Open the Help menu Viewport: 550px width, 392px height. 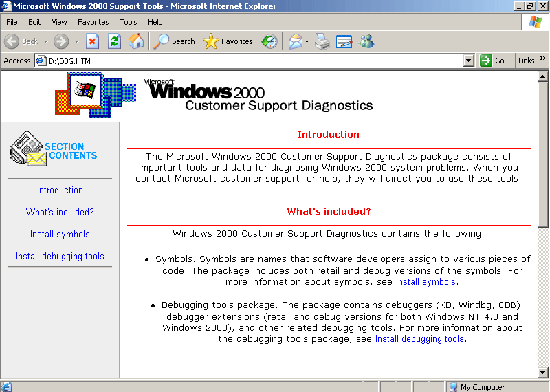point(155,22)
